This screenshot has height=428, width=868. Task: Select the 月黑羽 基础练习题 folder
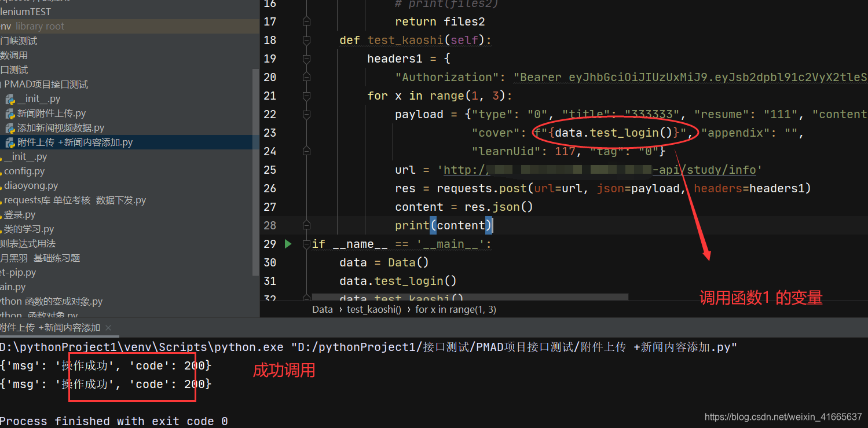(x=40, y=258)
